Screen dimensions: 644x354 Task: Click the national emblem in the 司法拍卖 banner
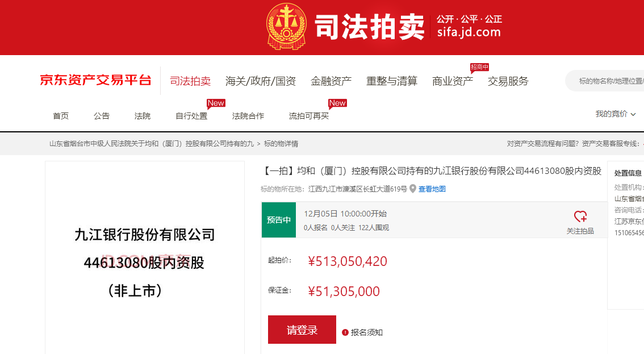pyautogui.click(x=287, y=27)
